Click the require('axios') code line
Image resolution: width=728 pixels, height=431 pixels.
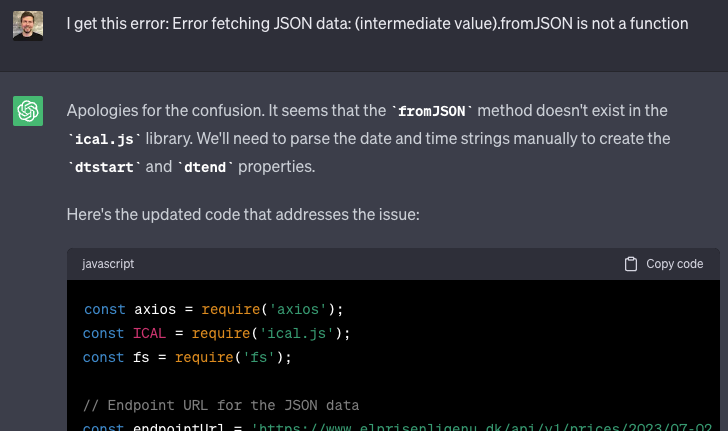point(214,309)
